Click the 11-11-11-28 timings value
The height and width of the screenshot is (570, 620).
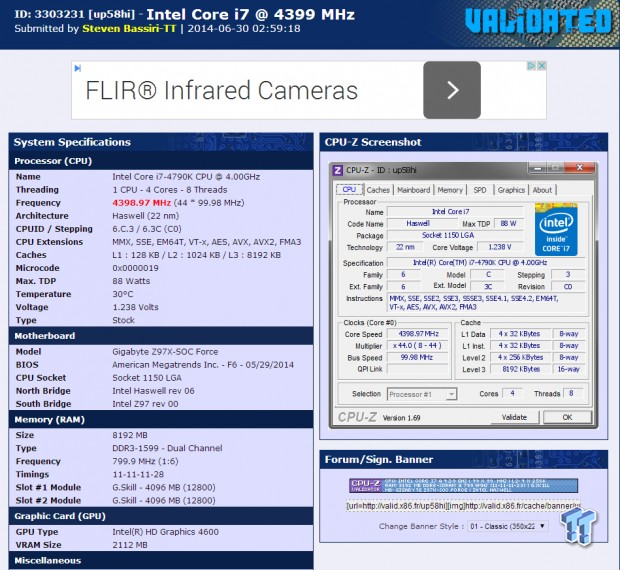point(138,474)
